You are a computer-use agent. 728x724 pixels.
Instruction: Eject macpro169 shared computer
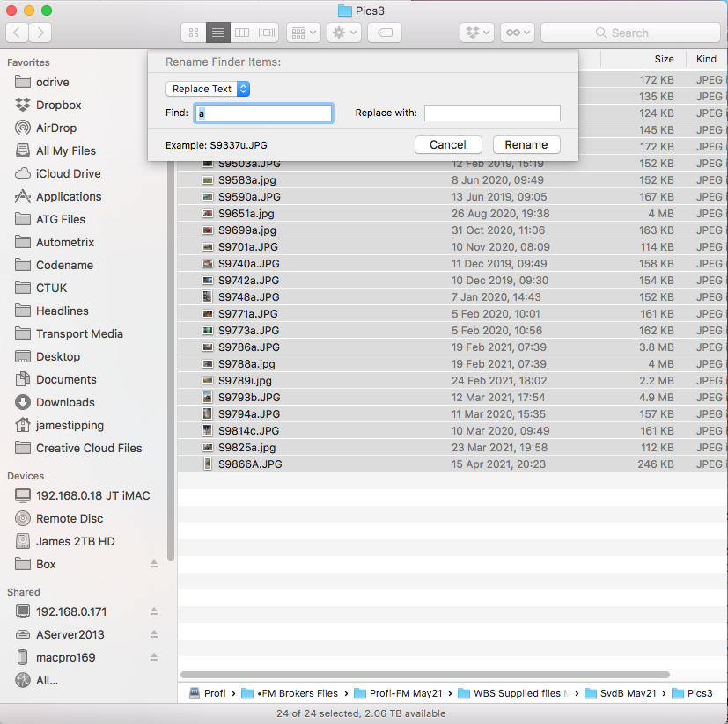(x=154, y=657)
